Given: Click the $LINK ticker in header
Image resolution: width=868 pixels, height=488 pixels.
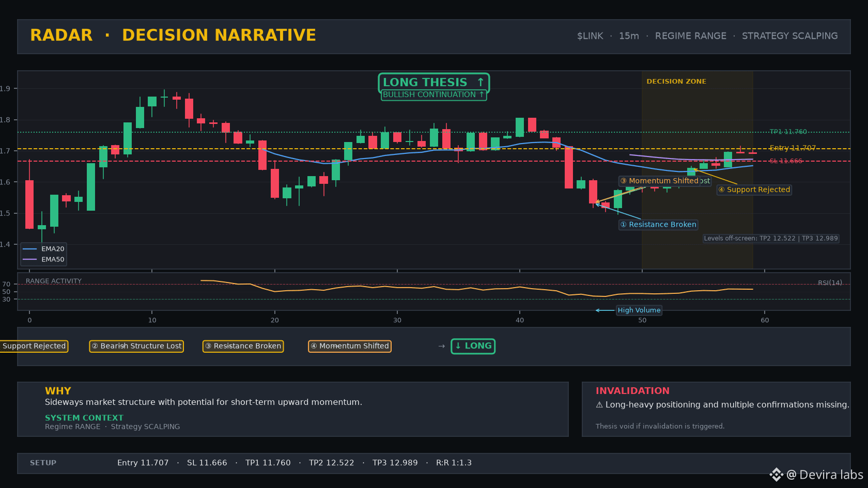Looking at the screenshot, I should coord(590,36).
